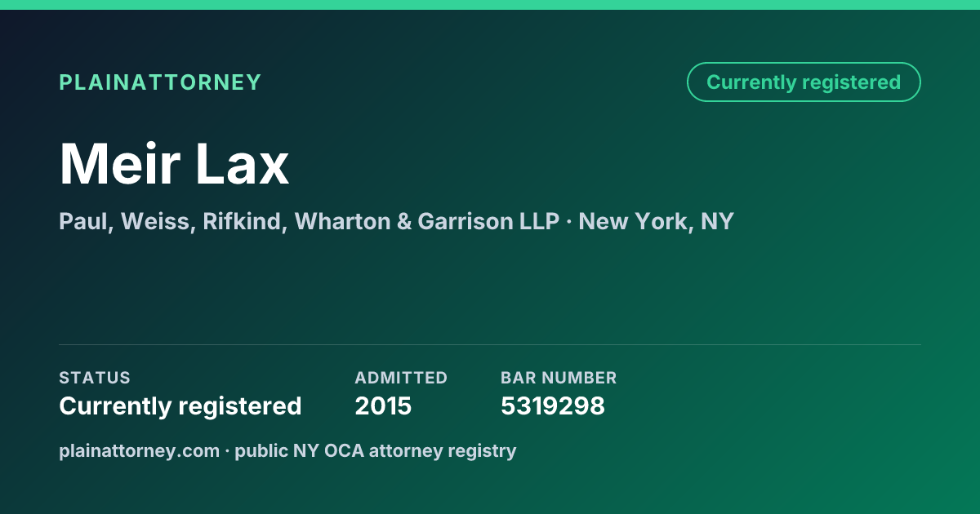Click the horizontal divider line above details
980x514 pixels.
[490, 344]
